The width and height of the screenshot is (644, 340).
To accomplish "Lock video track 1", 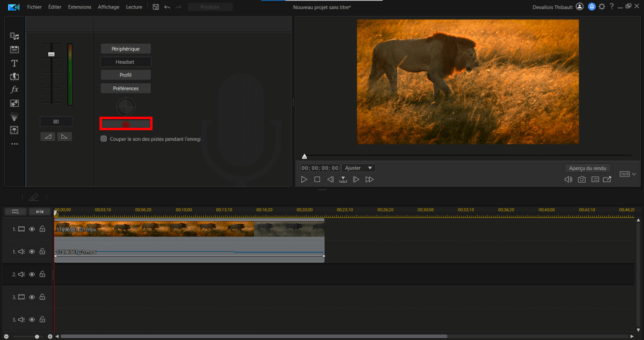I will click(x=42, y=229).
